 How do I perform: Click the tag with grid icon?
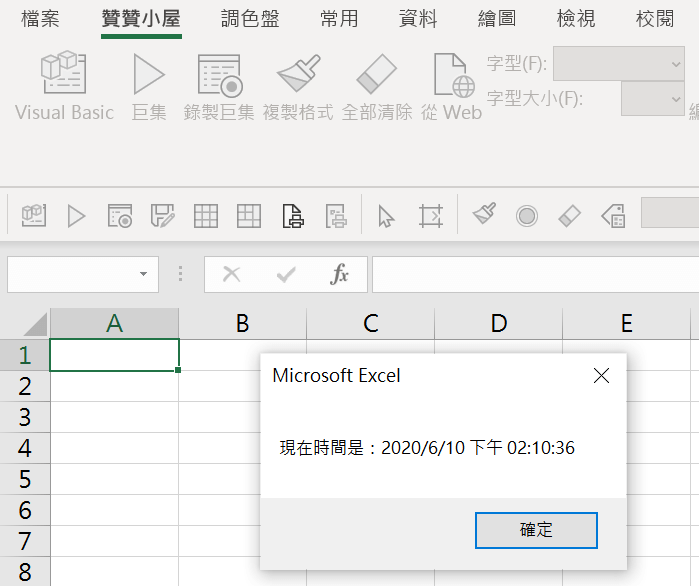[x=613, y=216]
